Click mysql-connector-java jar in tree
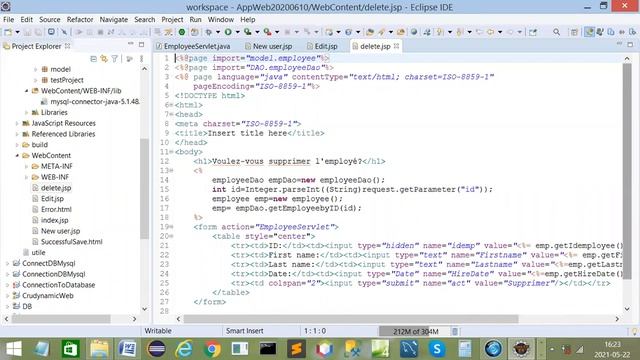Viewport: 640px width, 360px height. pyautogui.click(x=95, y=102)
